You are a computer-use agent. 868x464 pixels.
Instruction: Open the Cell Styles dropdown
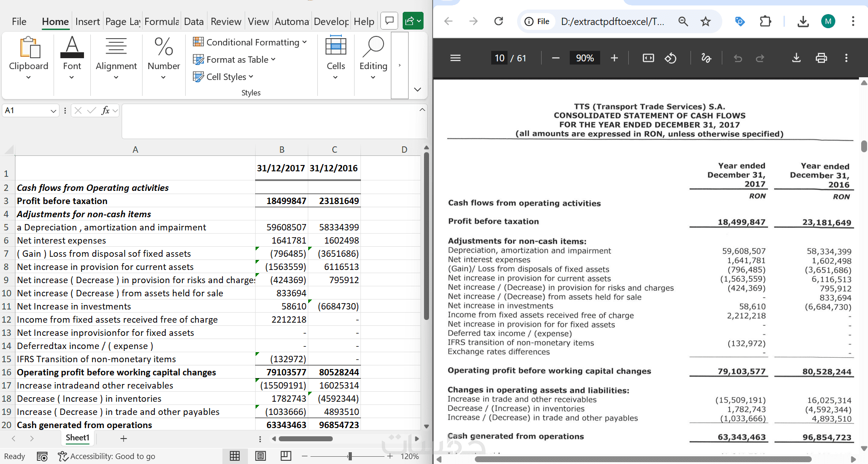[223, 77]
